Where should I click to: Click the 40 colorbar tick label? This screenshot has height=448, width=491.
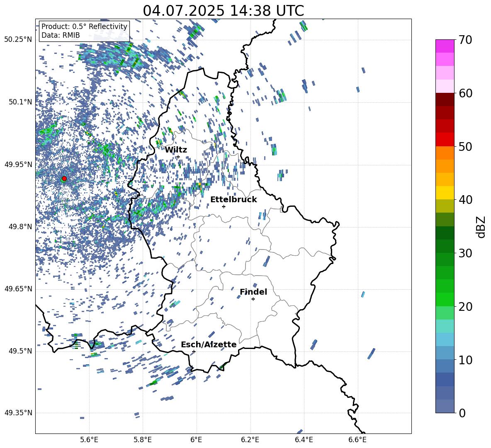[x=465, y=200]
